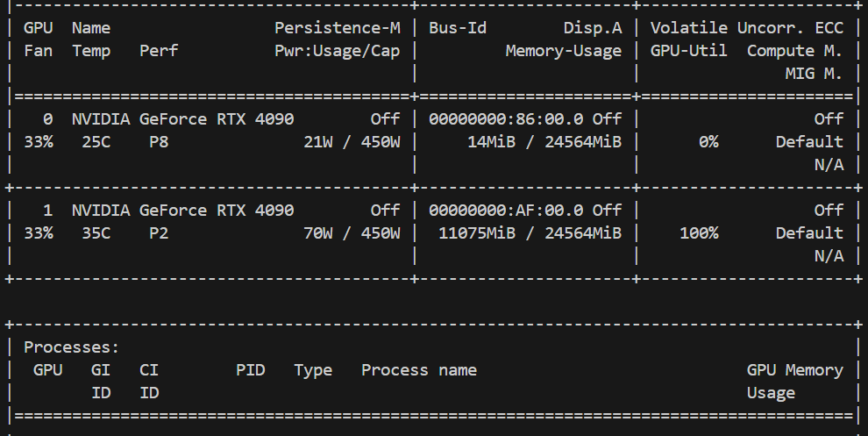The image size is (868, 436).
Task: Click the "GPU-Util" header text
Action: (688, 50)
